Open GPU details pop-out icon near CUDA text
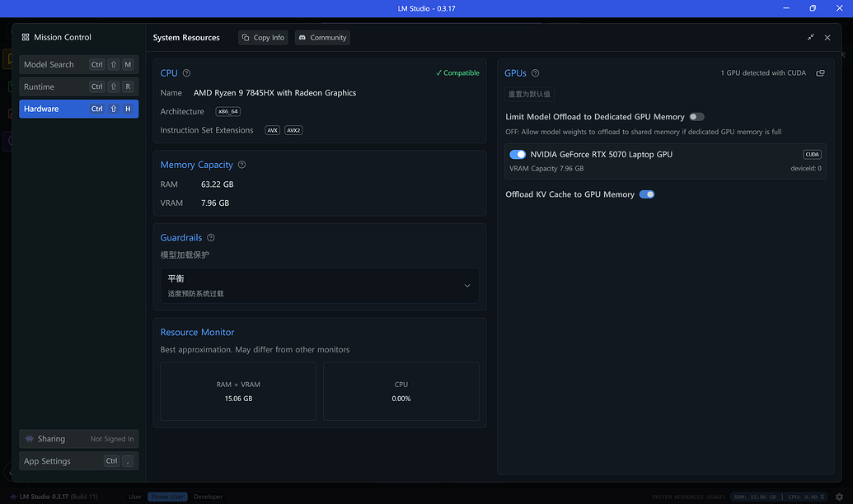The width and height of the screenshot is (853, 504). coord(820,72)
